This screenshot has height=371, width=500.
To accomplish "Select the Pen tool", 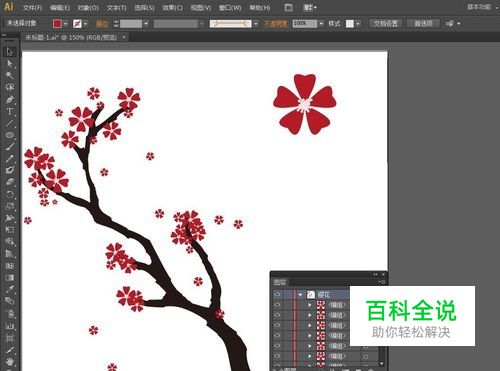I will tap(10, 100).
